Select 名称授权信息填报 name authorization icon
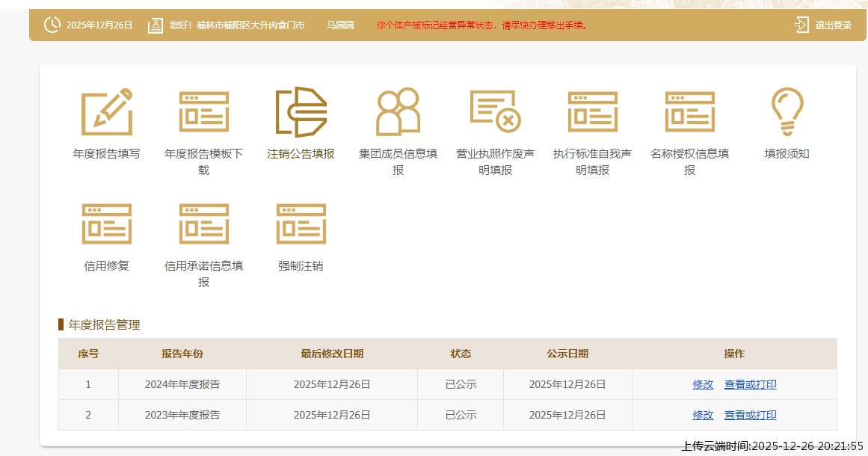The width and height of the screenshot is (868, 456). click(689, 111)
